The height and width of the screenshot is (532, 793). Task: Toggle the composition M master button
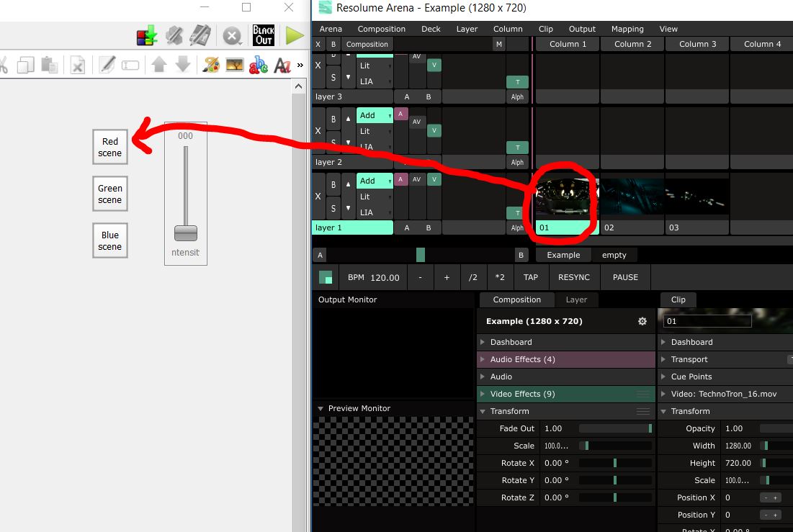[x=498, y=44]
